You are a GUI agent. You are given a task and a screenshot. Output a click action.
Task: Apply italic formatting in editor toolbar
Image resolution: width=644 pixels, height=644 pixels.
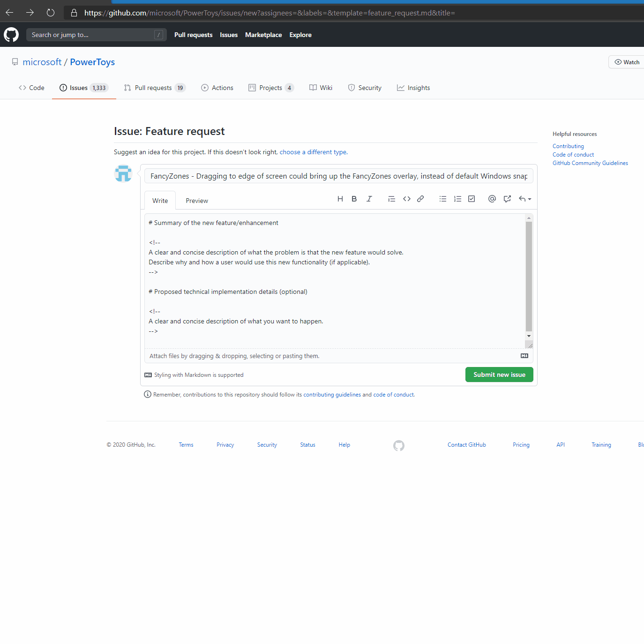369,199
